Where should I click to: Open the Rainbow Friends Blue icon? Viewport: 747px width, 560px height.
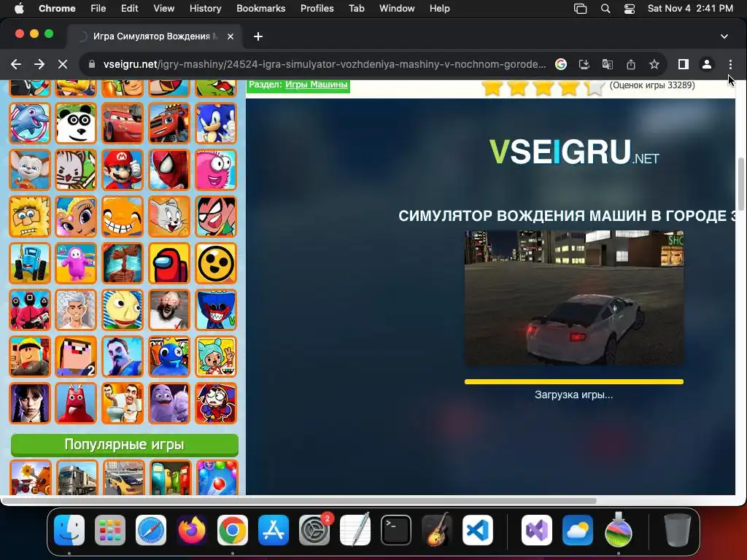pyautogui.click(x=169, y=357)
